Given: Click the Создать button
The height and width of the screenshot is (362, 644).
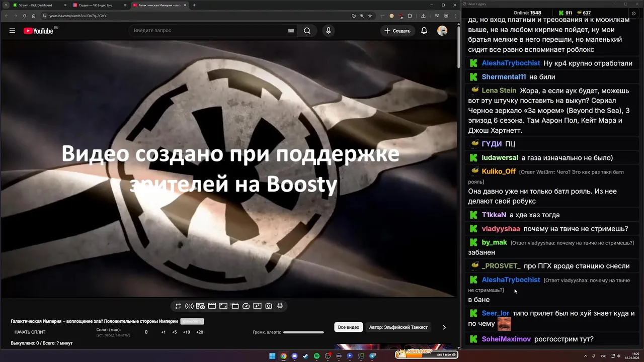Looking at the screenshot, I should pyautogui.click(x=397, y=31).
